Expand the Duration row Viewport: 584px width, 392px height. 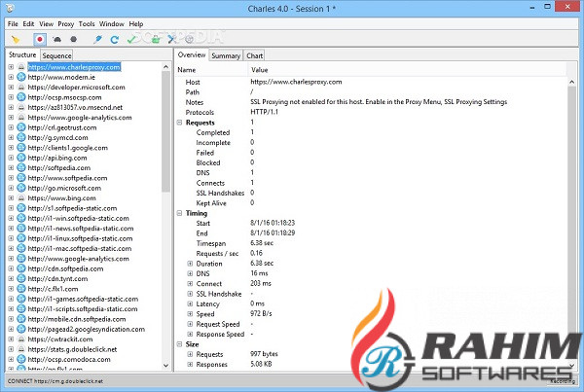coord(190,264)
